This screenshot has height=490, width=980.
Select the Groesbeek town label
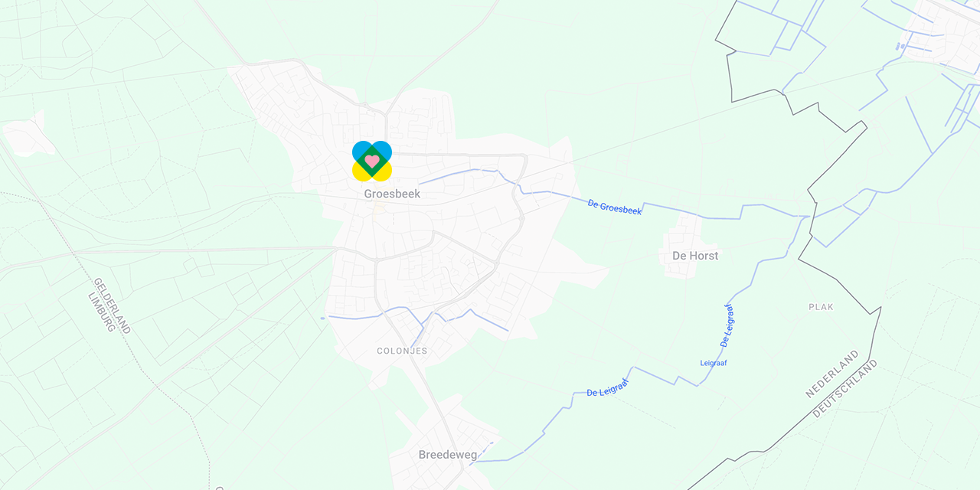pyautogui.click(x=392, y=194)
